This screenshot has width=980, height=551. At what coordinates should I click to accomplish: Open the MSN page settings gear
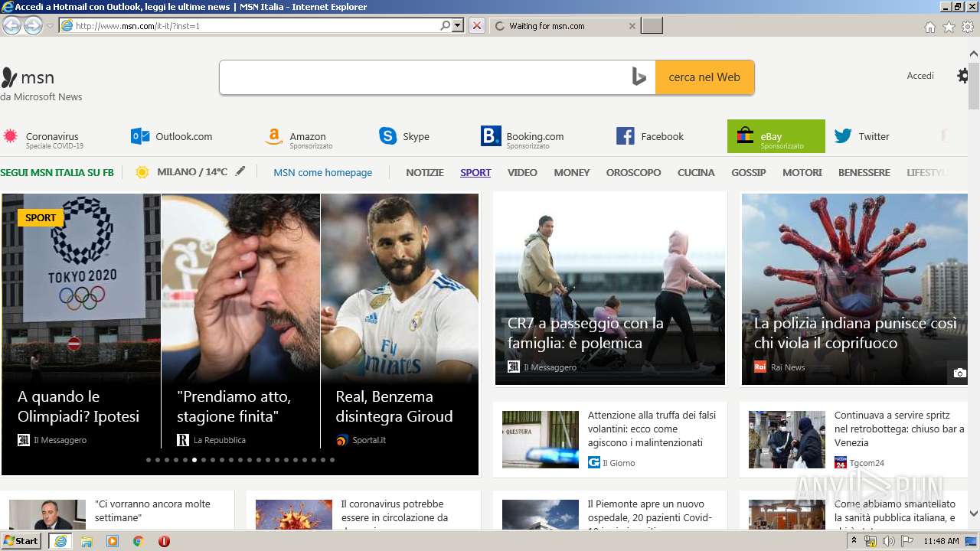(963, 76)
